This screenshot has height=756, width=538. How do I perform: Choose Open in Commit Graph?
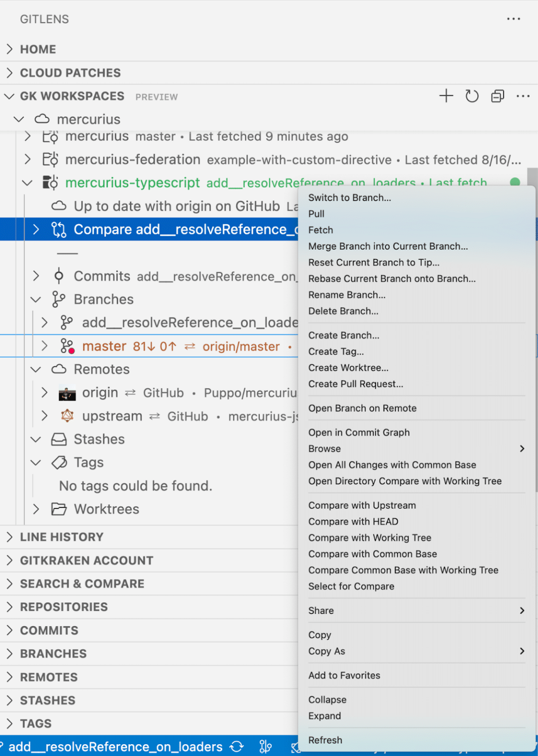click(x=359, y=432)
